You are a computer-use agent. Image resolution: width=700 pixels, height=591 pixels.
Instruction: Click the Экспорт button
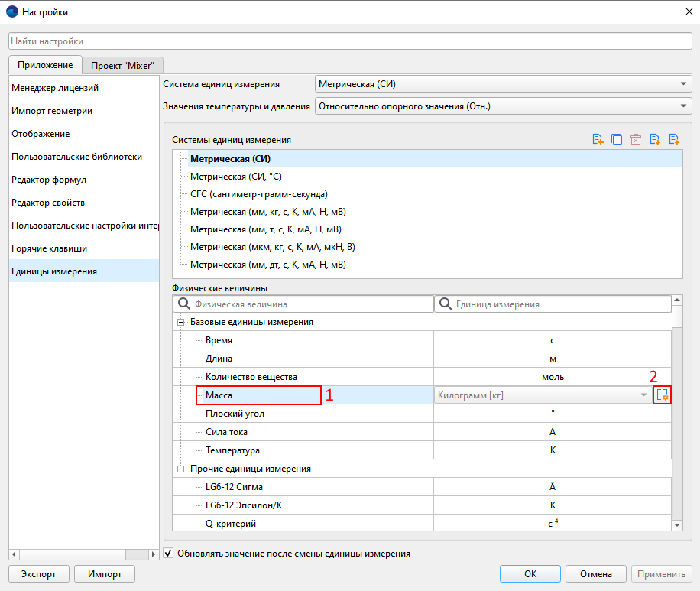click(38, 574)
